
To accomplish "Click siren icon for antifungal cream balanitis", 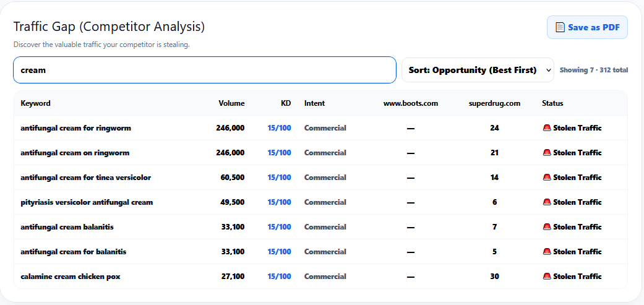I will pyautogui.click(x=547, y=226).
